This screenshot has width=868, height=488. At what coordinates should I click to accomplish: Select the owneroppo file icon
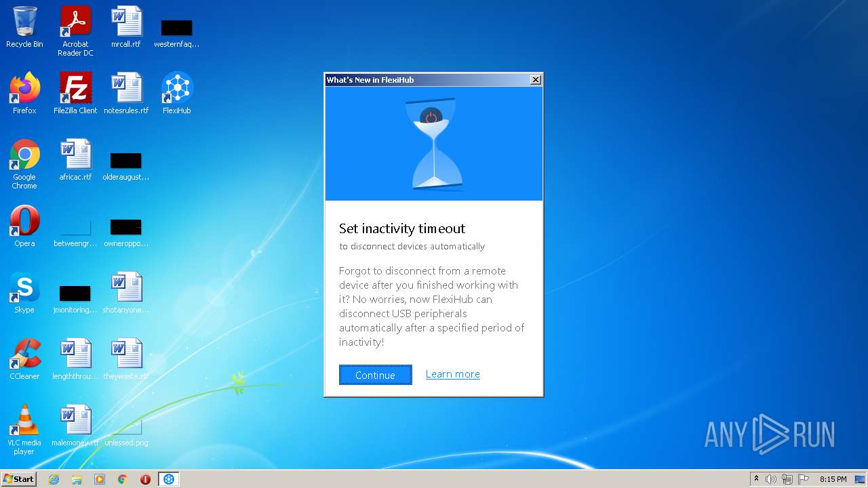pos(126,232)
